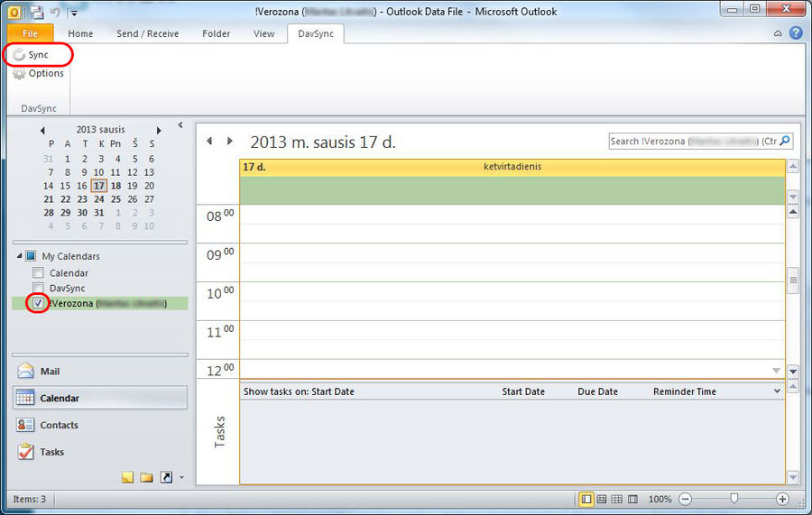Go forward one day in calendar view

229,141
